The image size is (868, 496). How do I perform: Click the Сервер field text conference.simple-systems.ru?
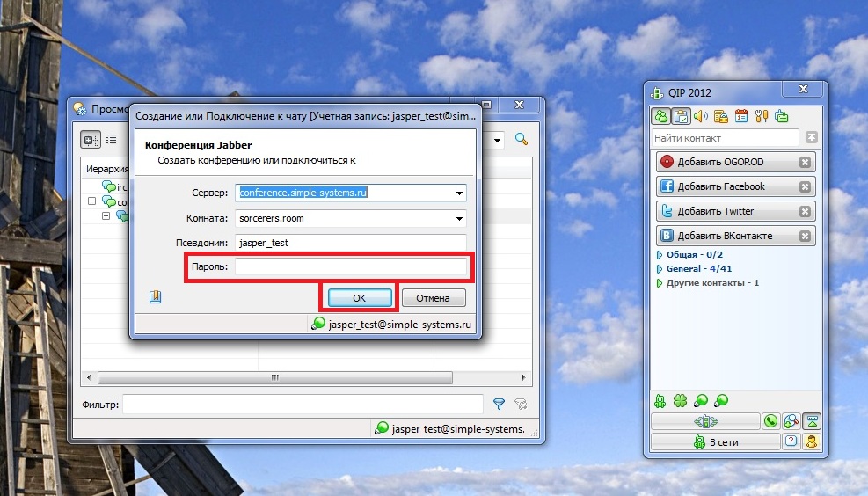pos(303,193)
